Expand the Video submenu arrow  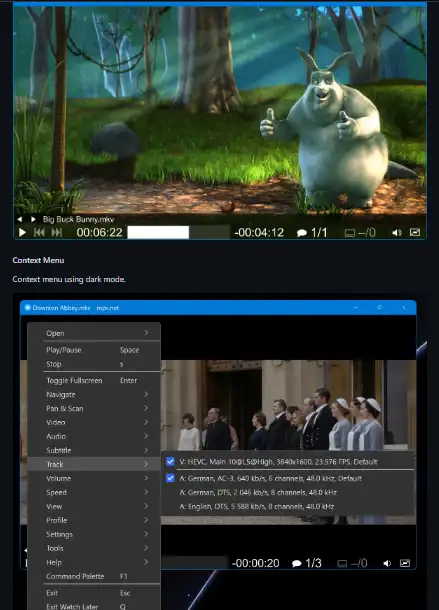click(x=146, y=422)
